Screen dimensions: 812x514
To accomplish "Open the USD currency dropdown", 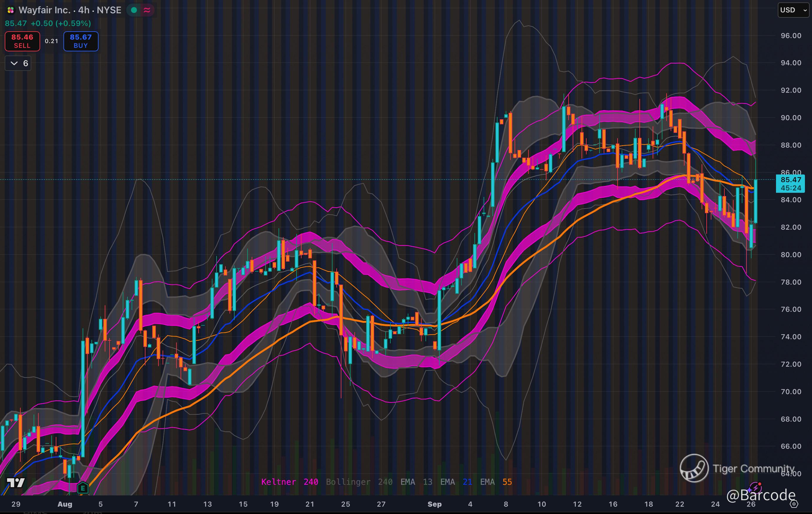I will [x=793, y=10].
